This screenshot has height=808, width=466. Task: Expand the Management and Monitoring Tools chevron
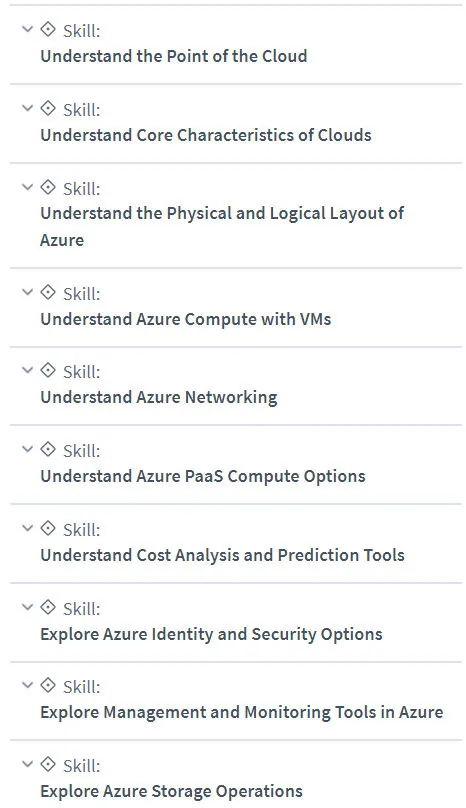click(27, 685)
